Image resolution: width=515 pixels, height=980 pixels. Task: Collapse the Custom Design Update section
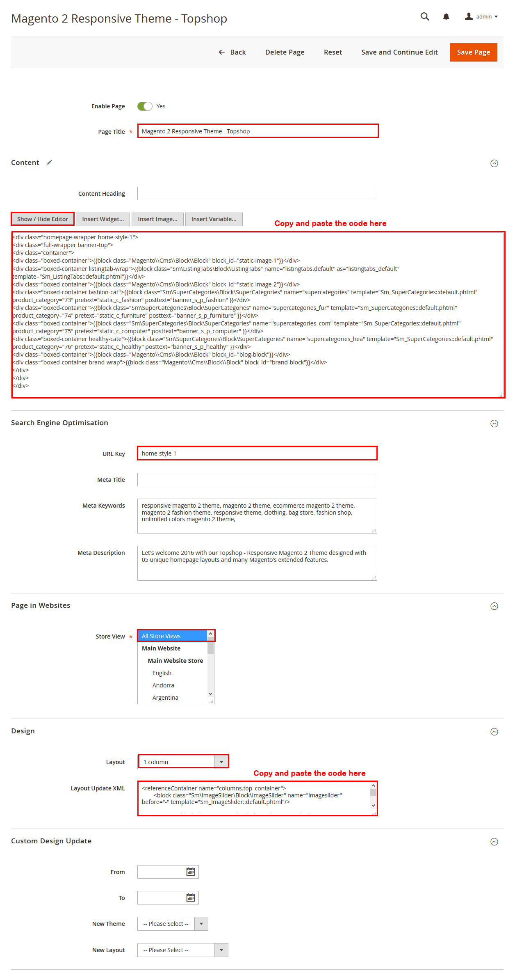494,842
